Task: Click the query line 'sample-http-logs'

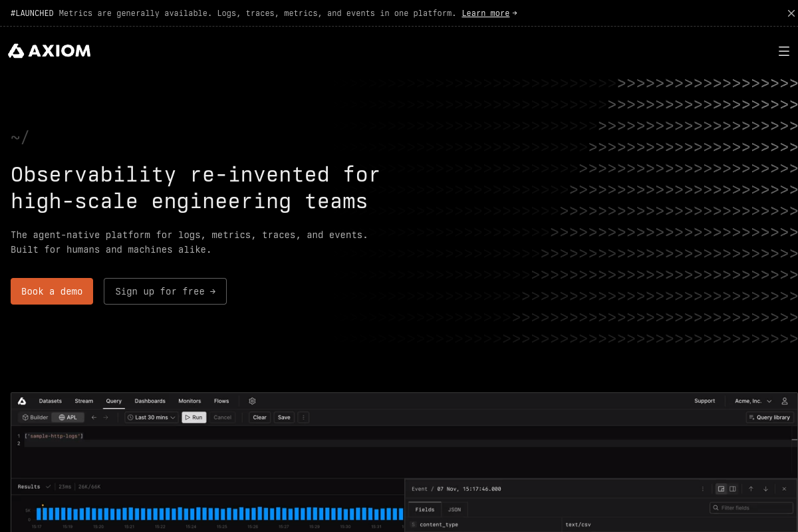Action: 54,436
